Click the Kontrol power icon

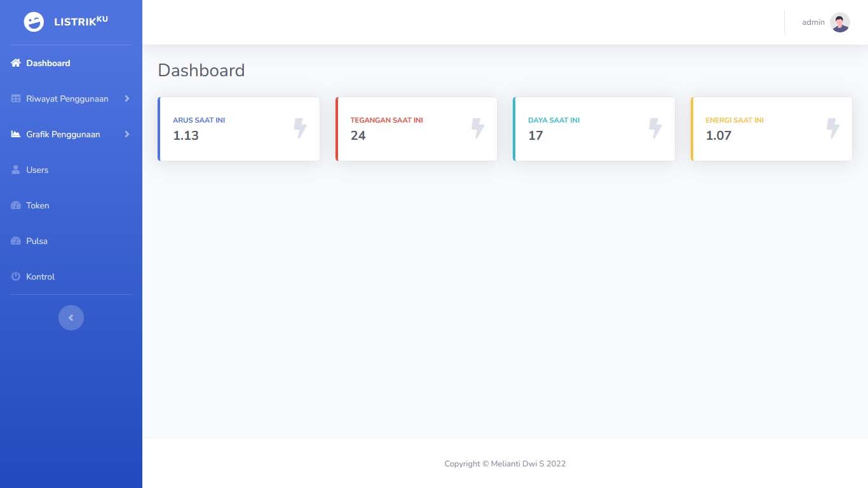(16, 276)
